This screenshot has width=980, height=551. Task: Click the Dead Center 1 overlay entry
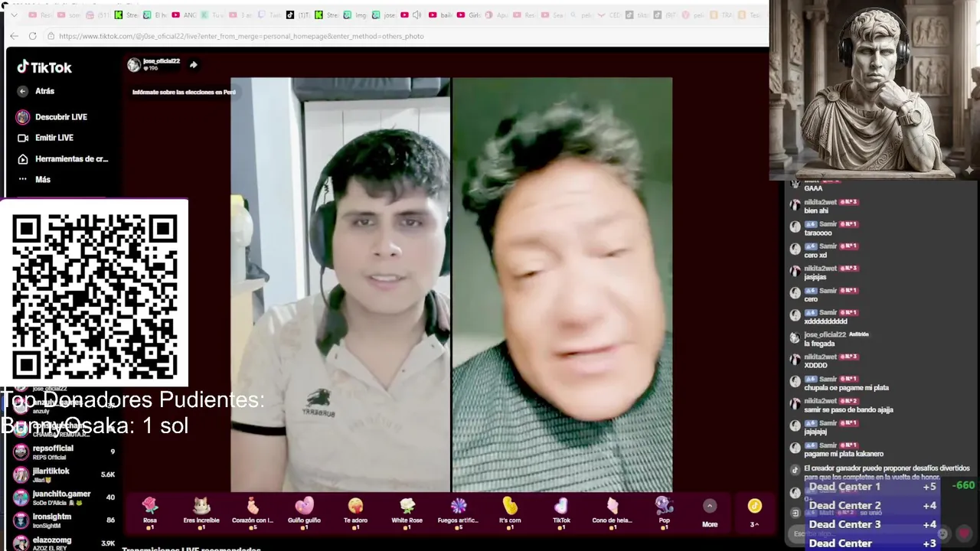[872, 487]
